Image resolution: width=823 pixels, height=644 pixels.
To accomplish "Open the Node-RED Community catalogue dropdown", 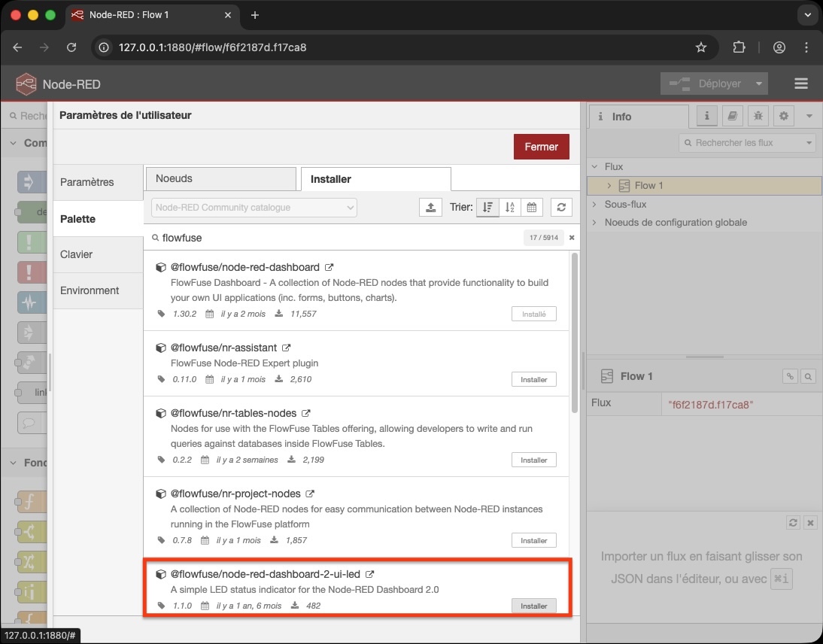I will pyautogui.click(x=254, y=208).
